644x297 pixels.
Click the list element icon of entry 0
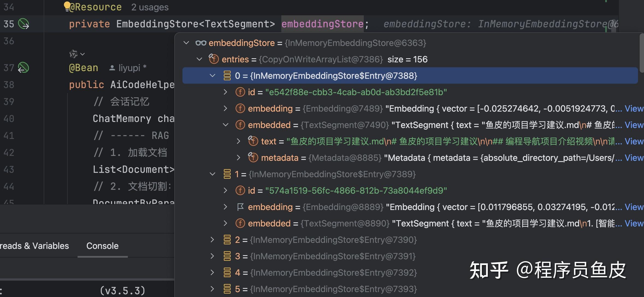(x=227, y=76)
